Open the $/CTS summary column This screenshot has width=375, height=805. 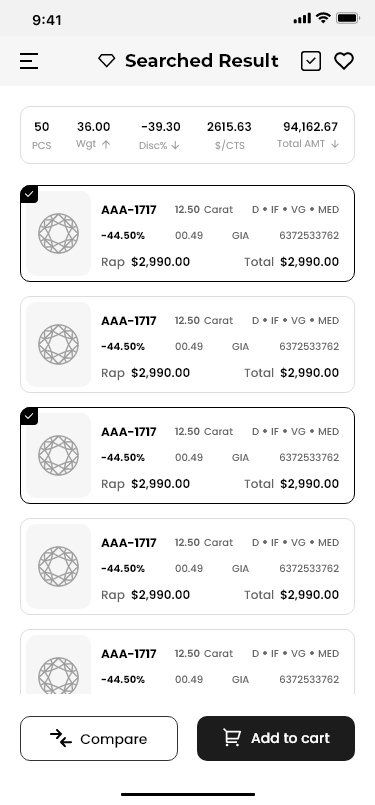coord(229,136)
